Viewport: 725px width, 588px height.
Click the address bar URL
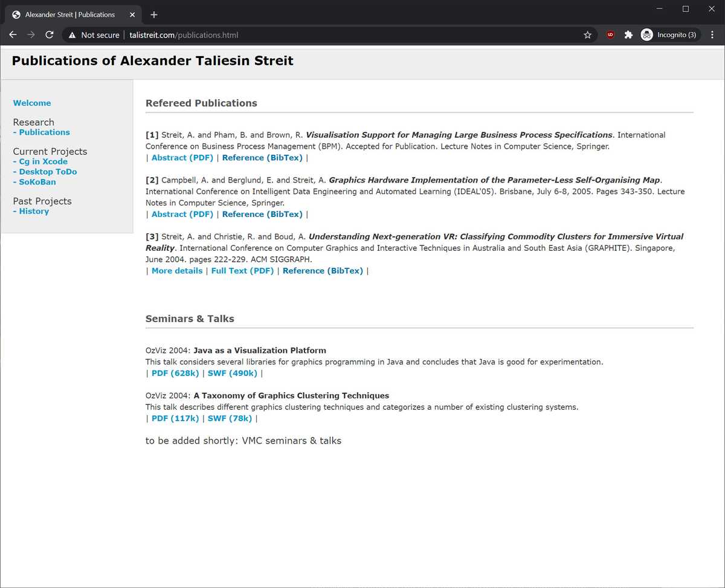coord(184,35)
